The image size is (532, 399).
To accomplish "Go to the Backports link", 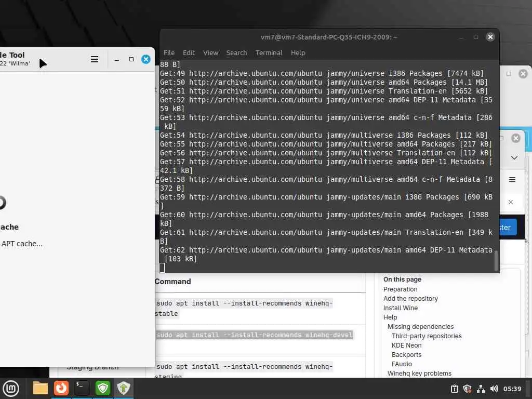I will point(406,354).
